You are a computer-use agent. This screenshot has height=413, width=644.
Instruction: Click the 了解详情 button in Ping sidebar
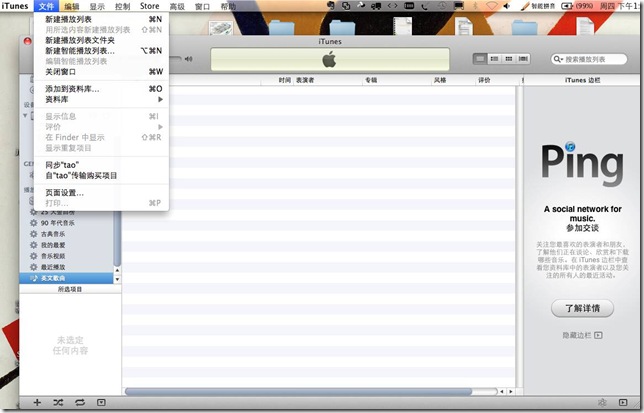pyautogui.click(x=582, y=308)
